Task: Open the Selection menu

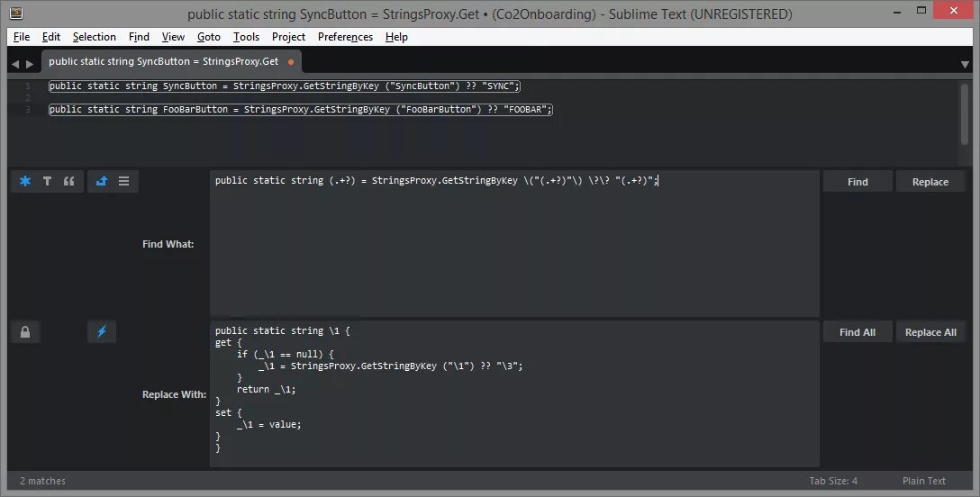Action: click(x=95, y=37)
